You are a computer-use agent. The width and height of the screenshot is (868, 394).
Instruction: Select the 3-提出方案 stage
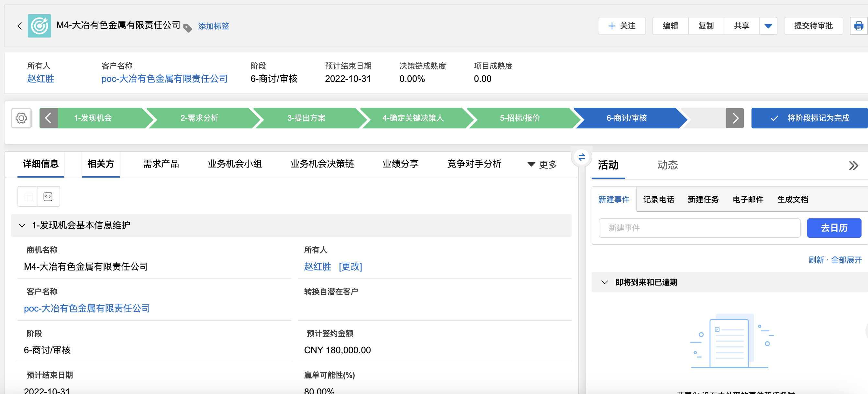(x=306, y=118)
